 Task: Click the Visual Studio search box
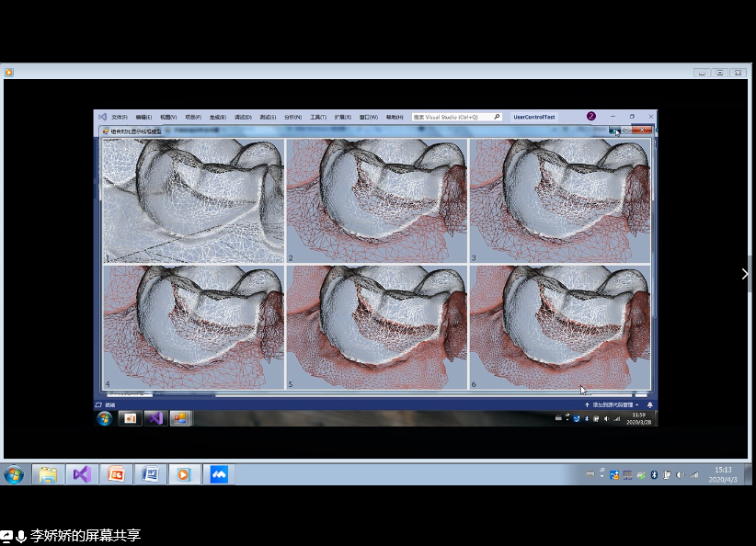click(x=456, y=118)
